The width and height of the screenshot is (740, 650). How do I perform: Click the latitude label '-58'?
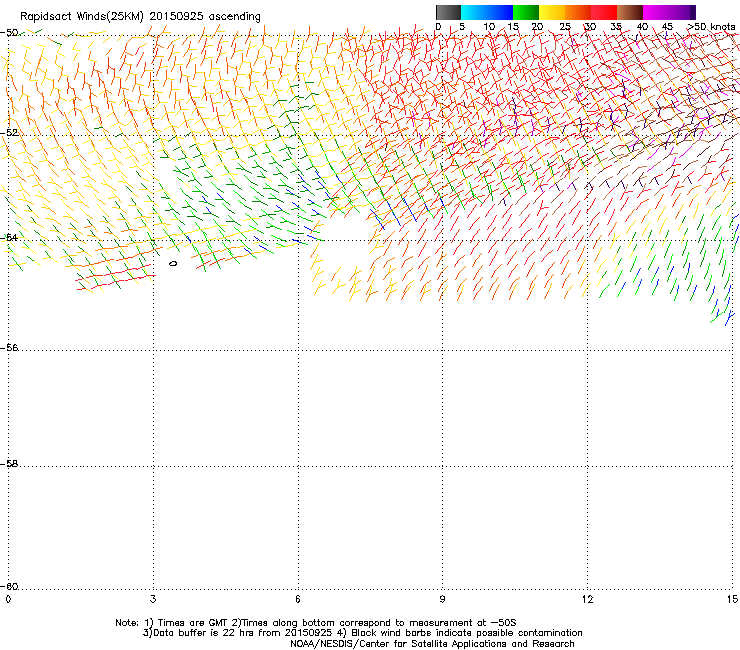pyautogui.click(x=9, y=464)
